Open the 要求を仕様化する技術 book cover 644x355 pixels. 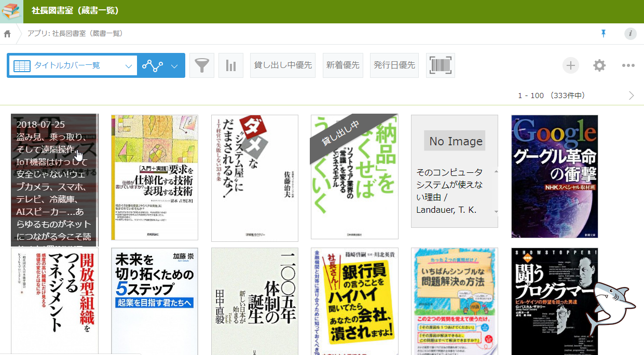coord(155,177)
